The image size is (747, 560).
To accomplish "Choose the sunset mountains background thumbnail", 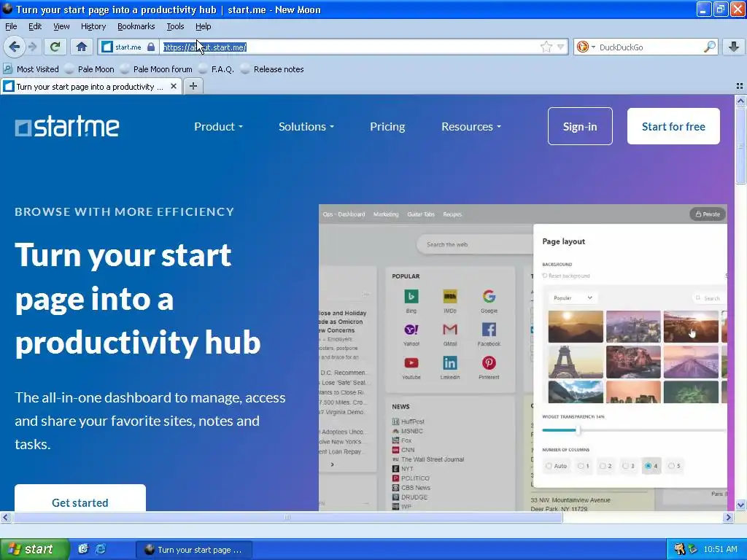I will (576, 327).
